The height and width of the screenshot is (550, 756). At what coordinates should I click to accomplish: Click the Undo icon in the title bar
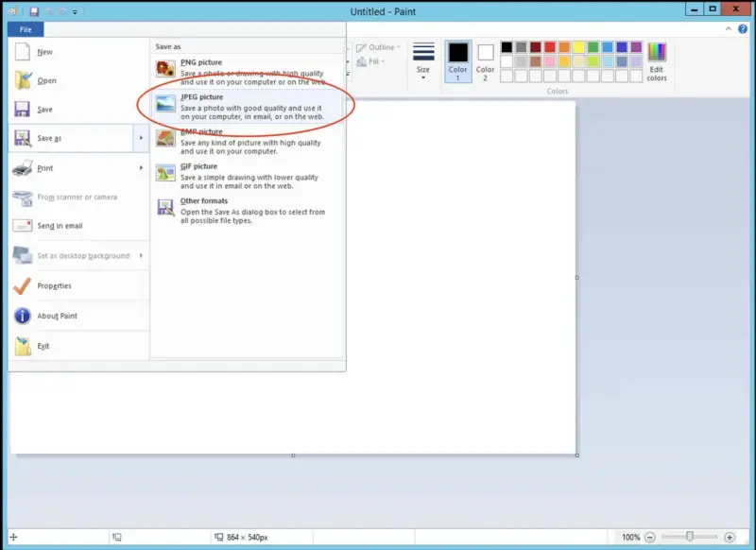point(49,11)
